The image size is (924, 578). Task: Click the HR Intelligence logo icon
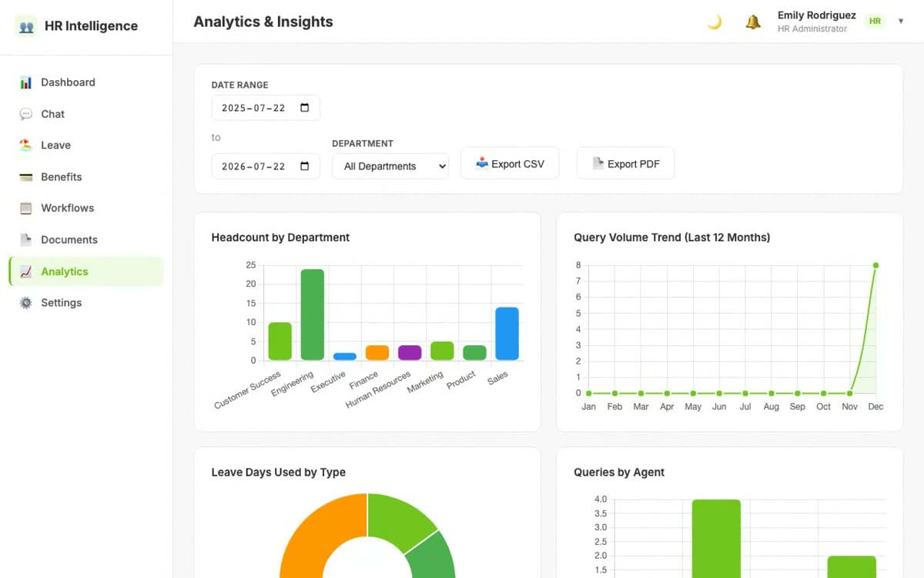click(26, 26)
